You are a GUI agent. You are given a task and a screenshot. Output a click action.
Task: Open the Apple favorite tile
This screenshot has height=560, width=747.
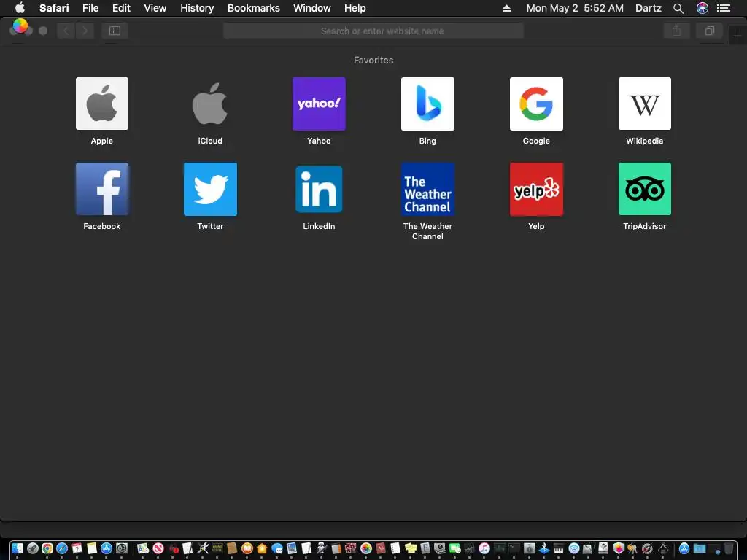(x=102, y=104)
